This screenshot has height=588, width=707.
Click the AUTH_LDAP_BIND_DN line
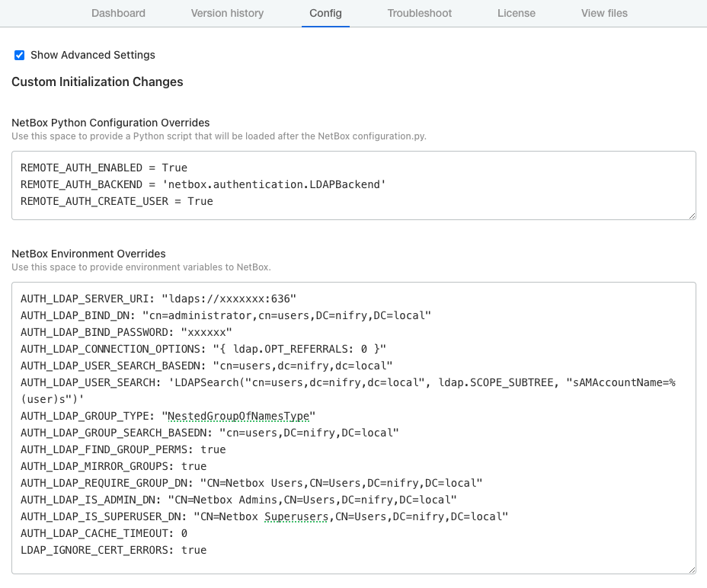pos(226,315)
